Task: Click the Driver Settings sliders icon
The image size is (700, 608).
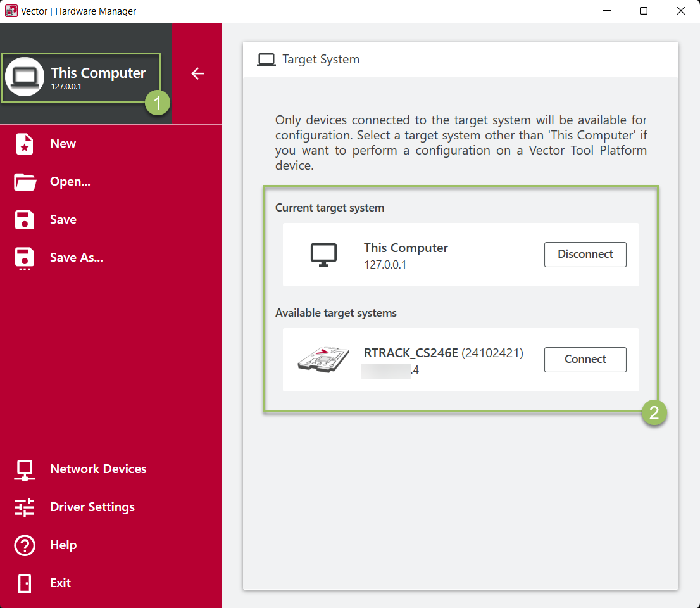Action: pyautogui.click(x=25, y=507)
